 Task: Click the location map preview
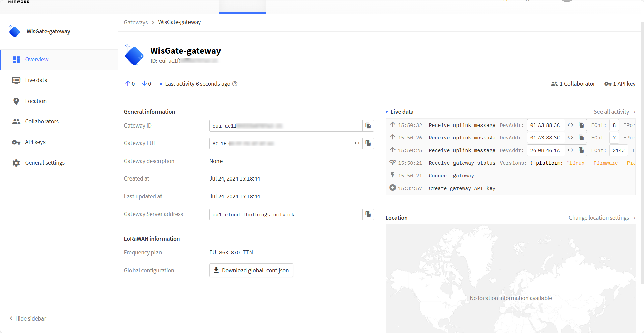[x=511, y=279]
